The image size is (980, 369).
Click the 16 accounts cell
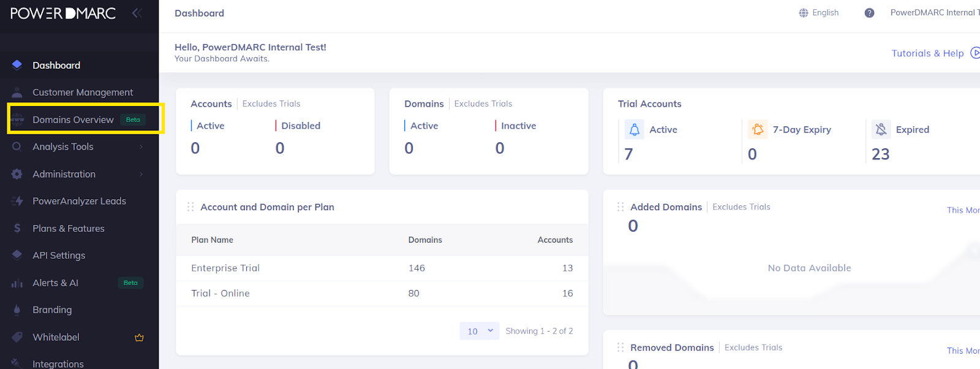568,293
